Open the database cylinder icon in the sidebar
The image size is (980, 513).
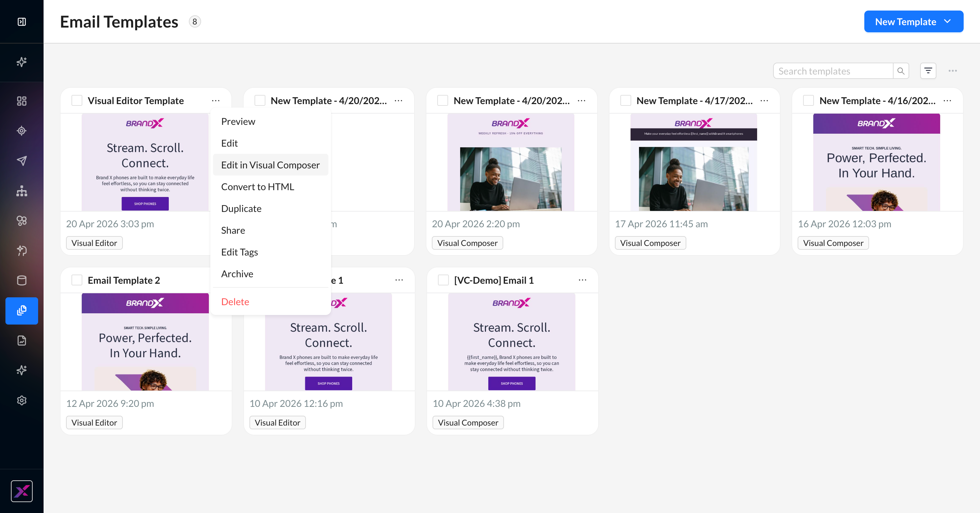pyautogui.click(x=22, y=281)
